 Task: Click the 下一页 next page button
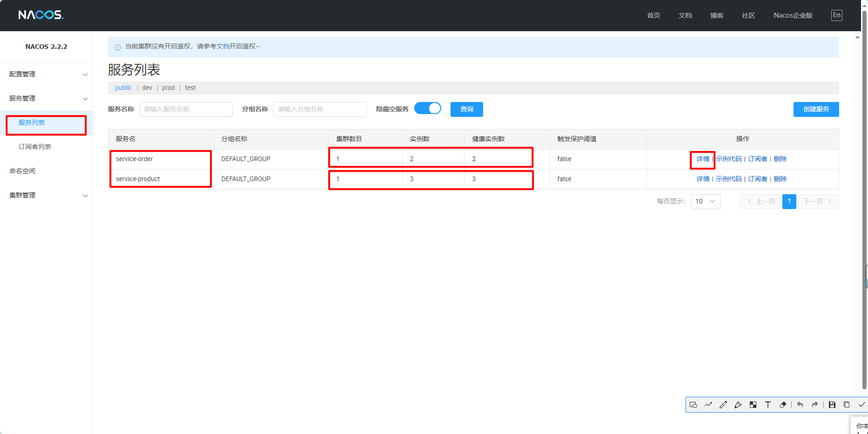819,202
